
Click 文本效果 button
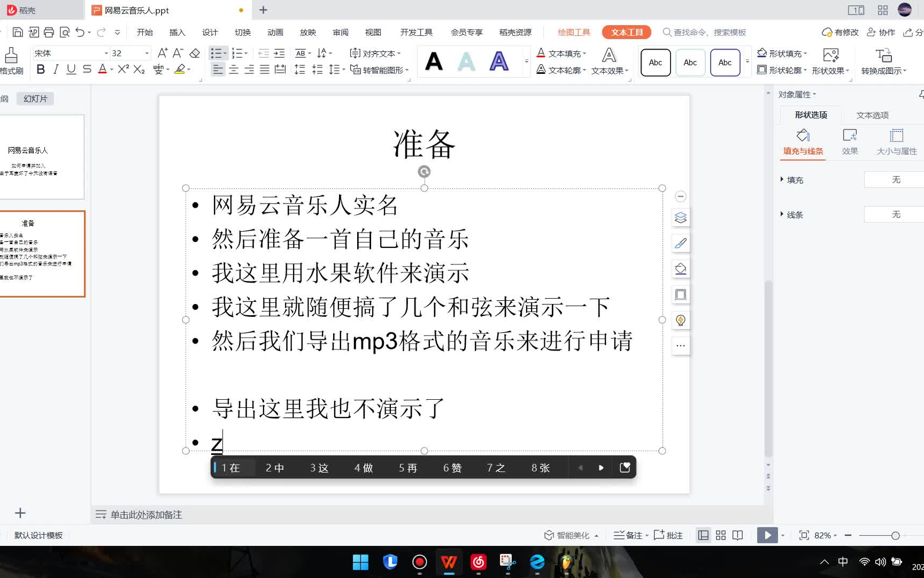click(x=610, y=62)
